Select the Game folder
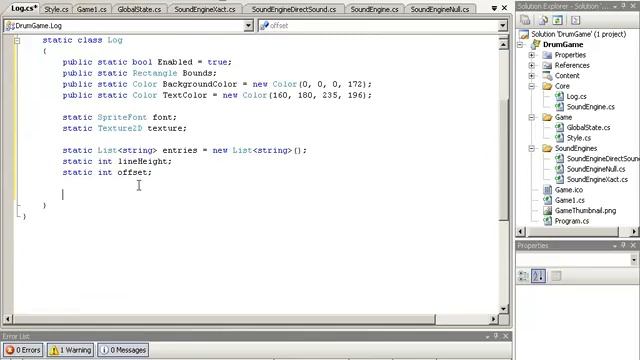Screen dimensions: 640x360 563,117
